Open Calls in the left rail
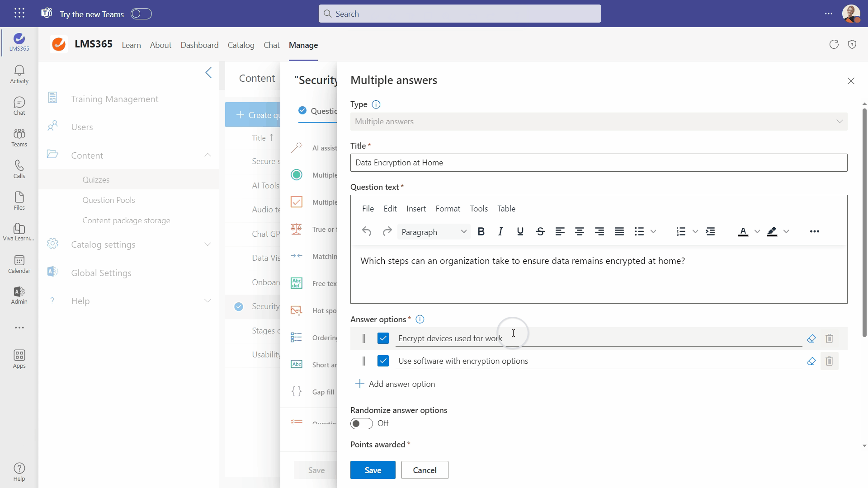Image resolution: width=868 pixels, height=488 pixels. [19, 169]
